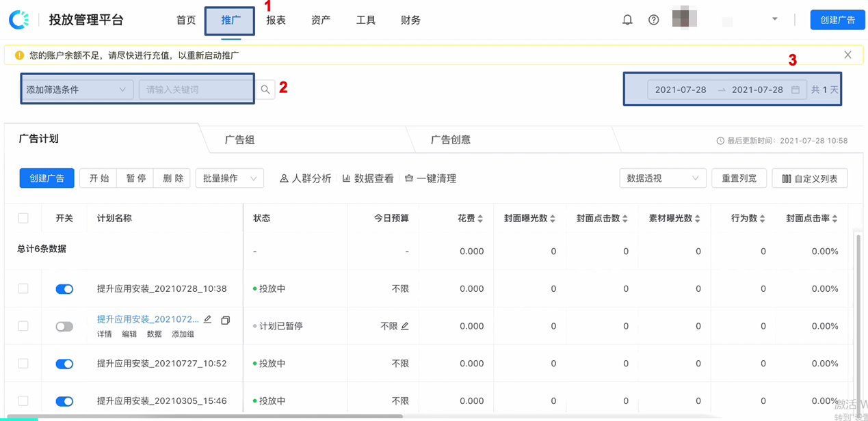Open the date range calendar icon
This screenshot has height=421, width=868.
click(x=795, y=90)
